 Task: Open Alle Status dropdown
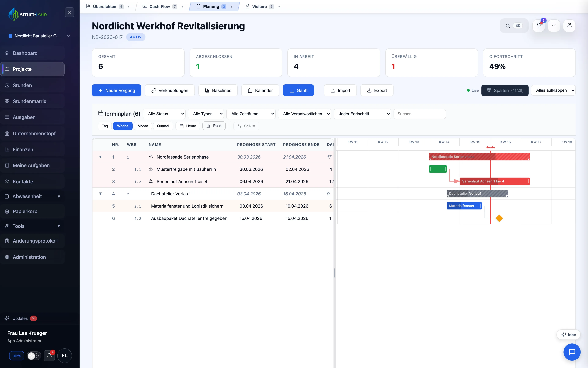tap(164, 114)
